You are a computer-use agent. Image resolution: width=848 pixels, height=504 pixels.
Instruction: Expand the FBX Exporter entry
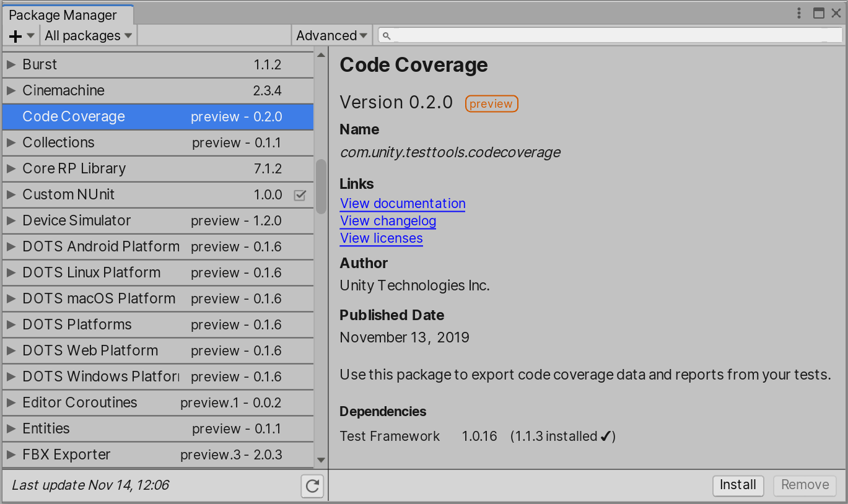(x=11, y=454)
